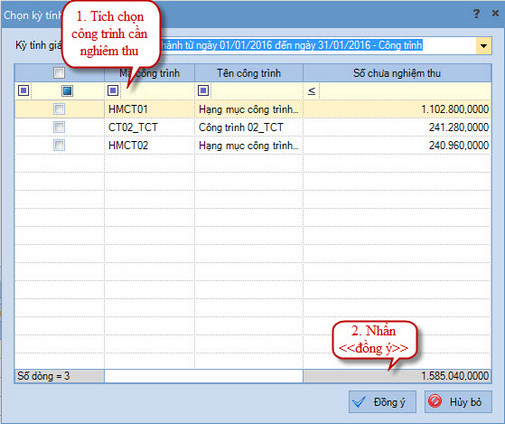Click the less-than-or-equal filter operator icon
505x424 pixels.
click(311, 91)
